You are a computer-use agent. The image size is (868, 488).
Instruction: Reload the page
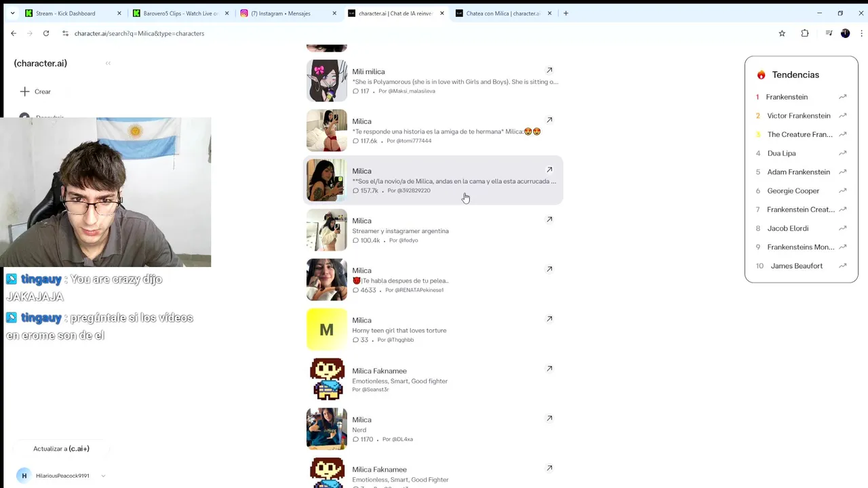46,33
